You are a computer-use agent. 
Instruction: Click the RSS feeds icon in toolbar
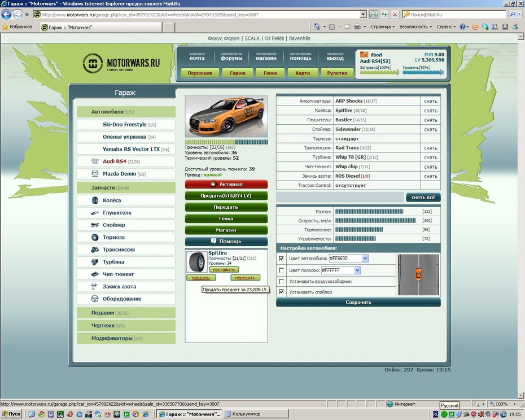tap(331, 27)
